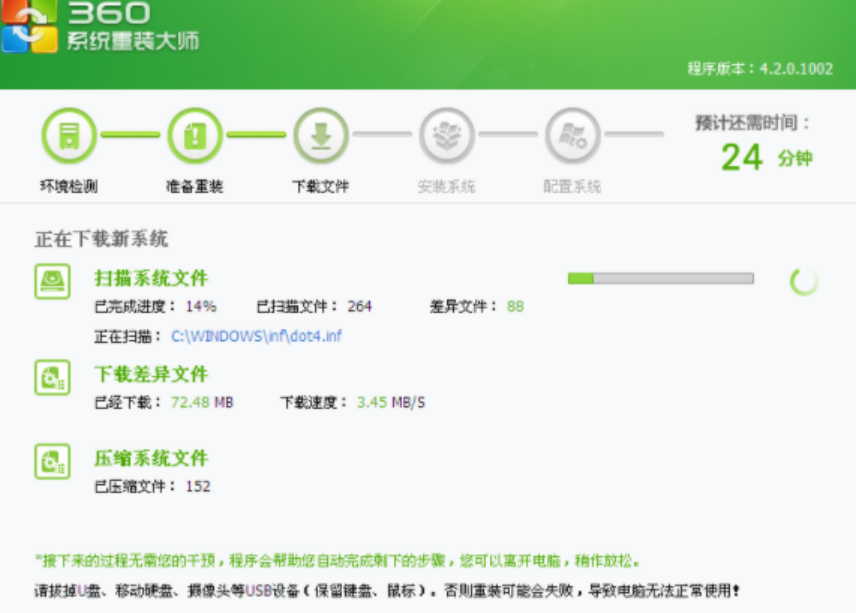The image size is (856, 613).
Task: Click the 环境检测 step icon
Action: click(x=69, y=135)
